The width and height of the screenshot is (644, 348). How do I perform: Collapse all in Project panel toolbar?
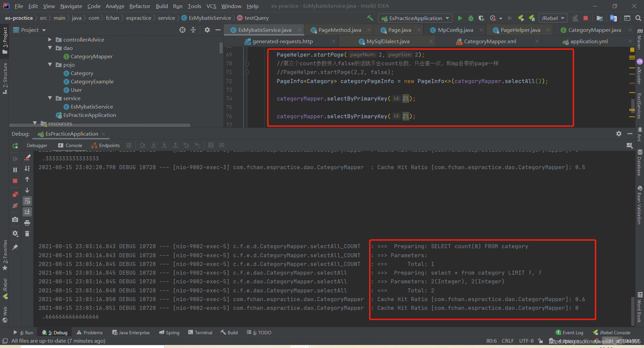193,30
